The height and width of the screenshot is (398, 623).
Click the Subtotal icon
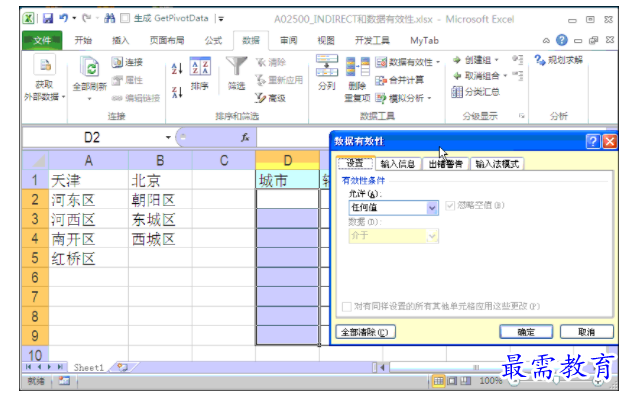457,92
